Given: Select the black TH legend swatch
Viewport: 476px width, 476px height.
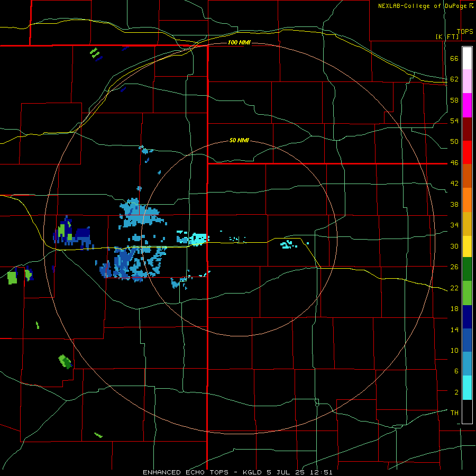Looking at the screenshot, I should [467, 411].
